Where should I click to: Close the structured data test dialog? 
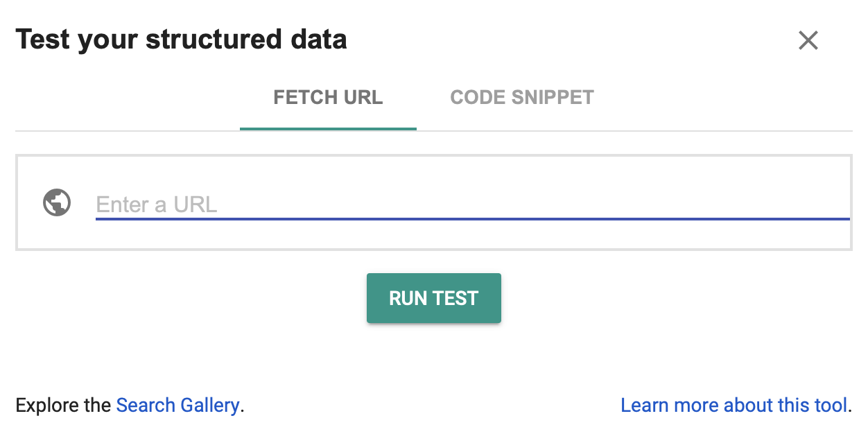pos(808,40)
